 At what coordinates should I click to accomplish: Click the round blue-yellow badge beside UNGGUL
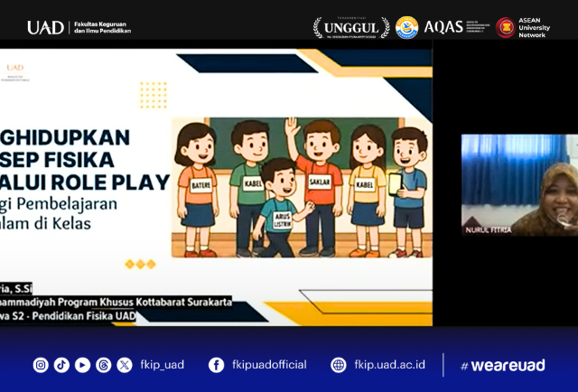coord(406,28)
